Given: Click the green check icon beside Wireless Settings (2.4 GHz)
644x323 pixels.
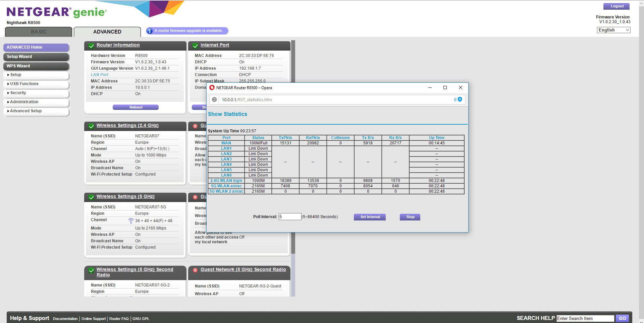Looking at the screenshot, I should tap(91, 126).
